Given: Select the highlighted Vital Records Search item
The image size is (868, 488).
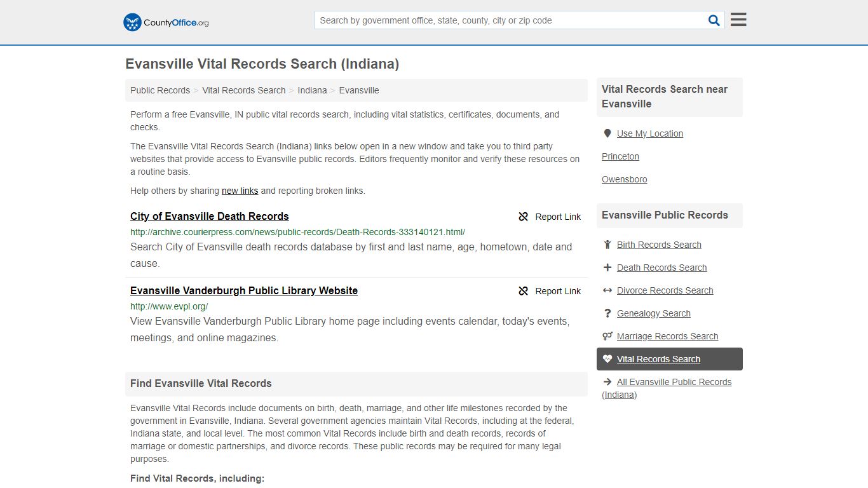Looking at the screenshot, I should coord(670,359).
